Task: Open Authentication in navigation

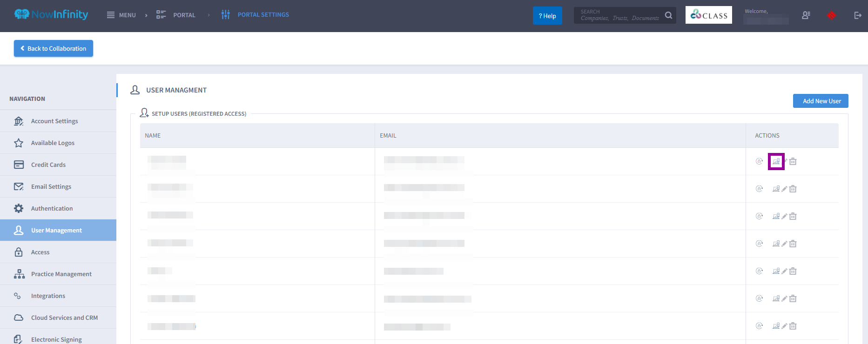Action: click(58, 208)
